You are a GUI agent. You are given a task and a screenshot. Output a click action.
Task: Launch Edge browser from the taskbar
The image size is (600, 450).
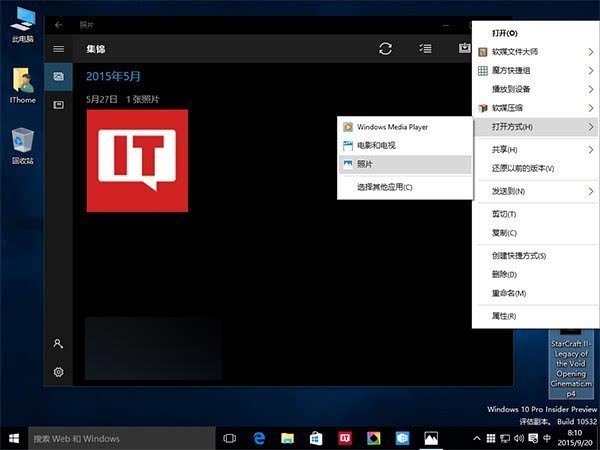tap(259, 438)
